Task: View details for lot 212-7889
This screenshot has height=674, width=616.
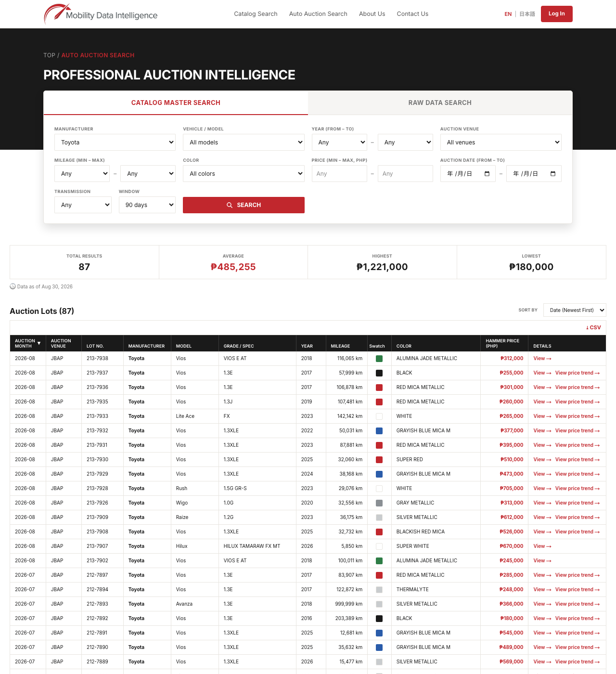Action: [x=542, y=662]
